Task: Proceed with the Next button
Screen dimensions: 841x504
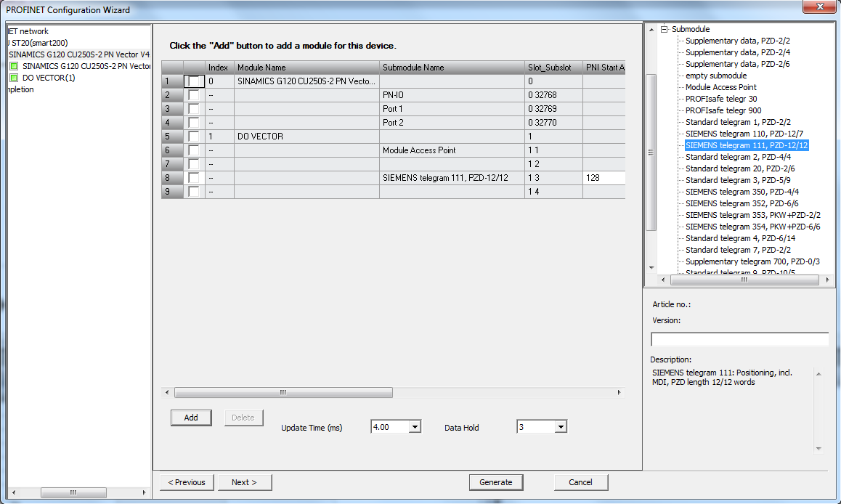Action: (x=244, y=482)
